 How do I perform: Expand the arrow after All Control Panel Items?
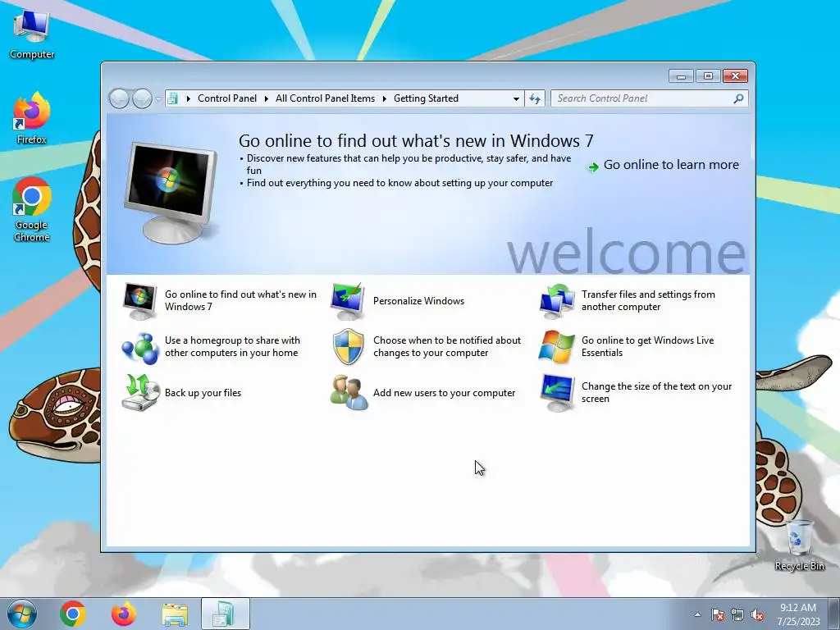(x=384, y=98)
